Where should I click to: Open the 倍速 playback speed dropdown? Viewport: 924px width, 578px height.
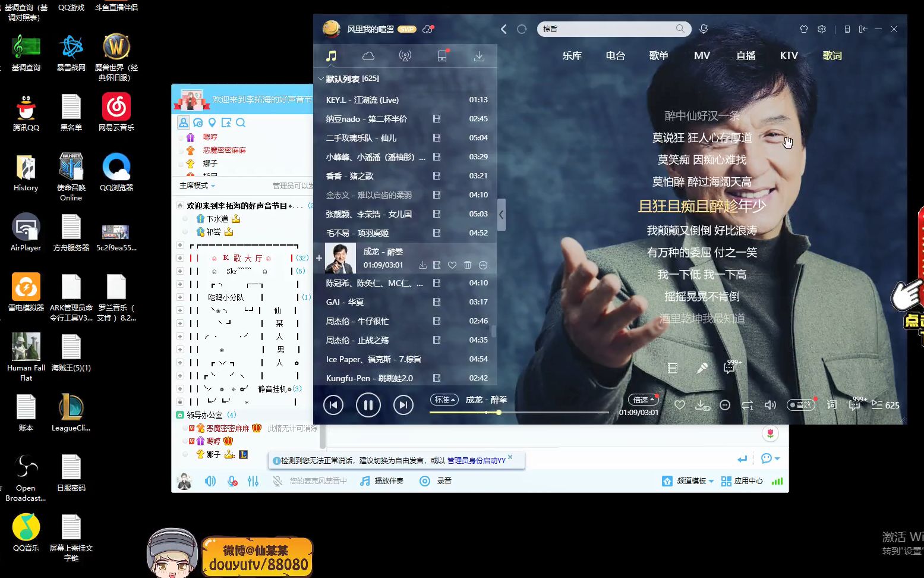644,400
